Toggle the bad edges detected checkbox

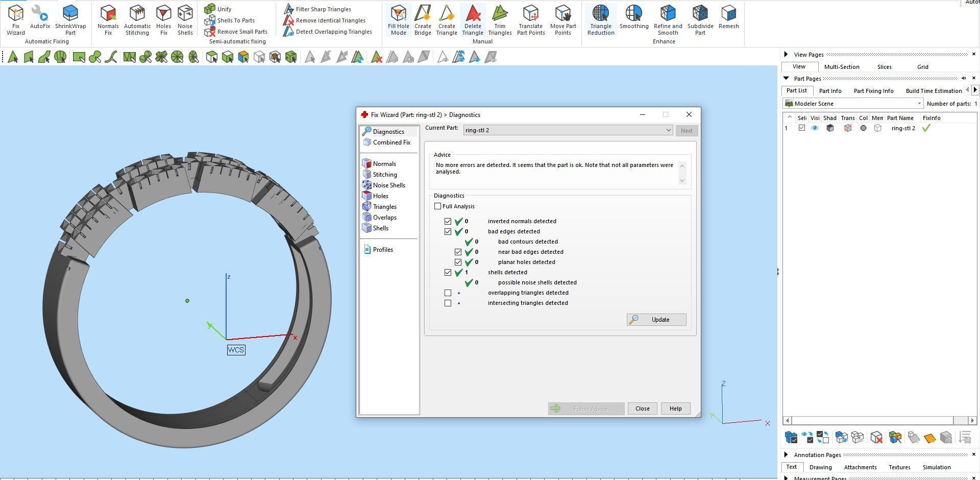448,231
